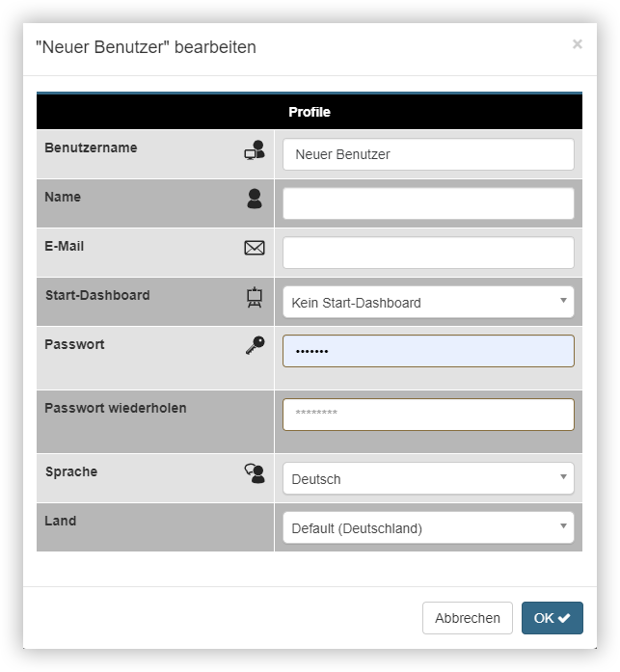Viewport: 620px width, 672px height.
Task: Close the dialog with the X icon
Action: pyautogui.click(x=578, y=44)
